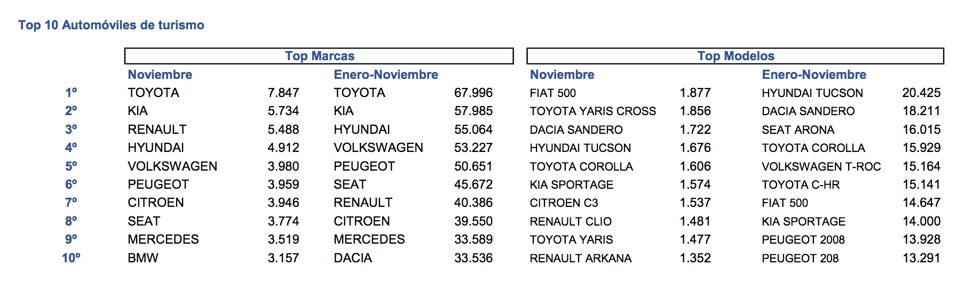980x289 pixels.
Task: Click the 1º rank label
Action: [x=71, y=93]
